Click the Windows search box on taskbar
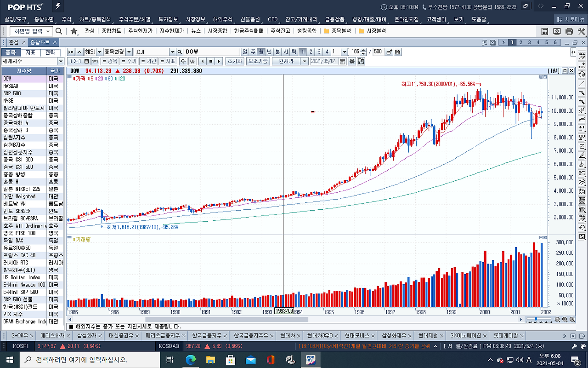This screenshot has height=368, width=588. tap(90, 360)
